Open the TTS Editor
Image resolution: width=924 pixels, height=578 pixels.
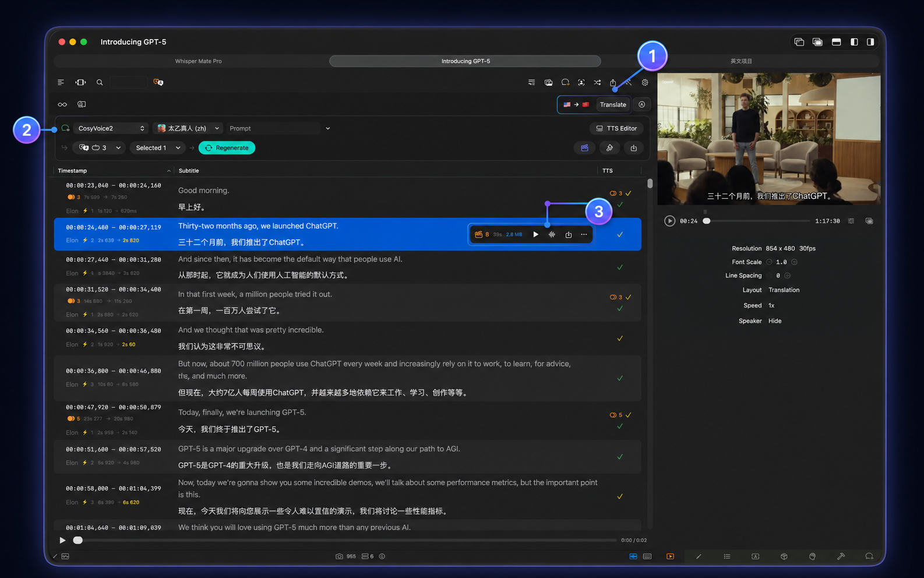pos(616,128)
